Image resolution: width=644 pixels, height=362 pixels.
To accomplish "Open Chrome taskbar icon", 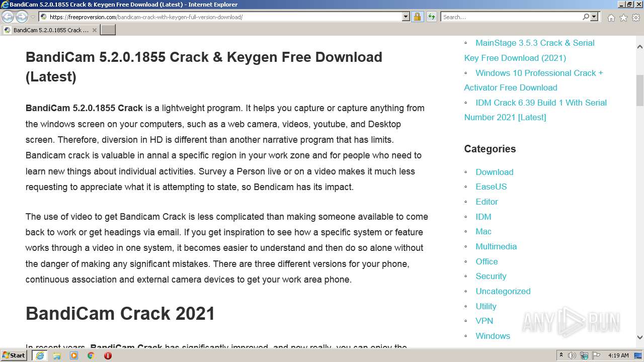I will click(91, 355).
